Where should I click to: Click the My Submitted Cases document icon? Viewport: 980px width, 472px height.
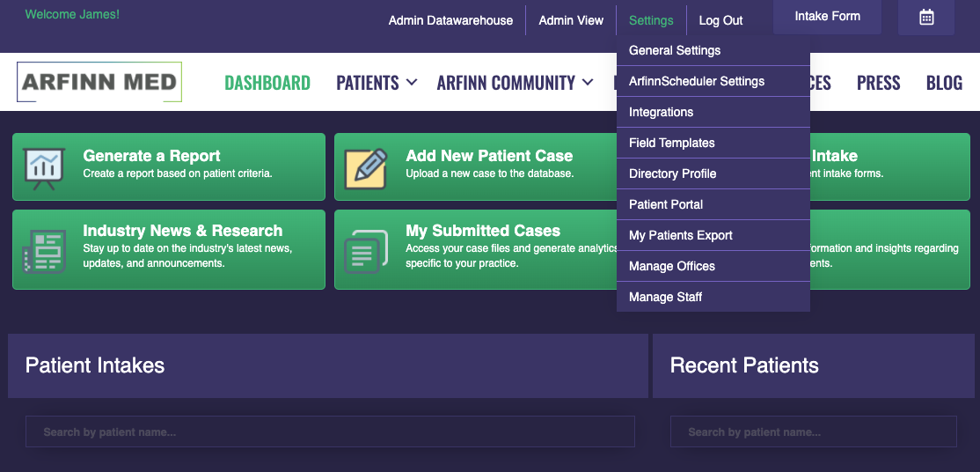coord(366,251)
